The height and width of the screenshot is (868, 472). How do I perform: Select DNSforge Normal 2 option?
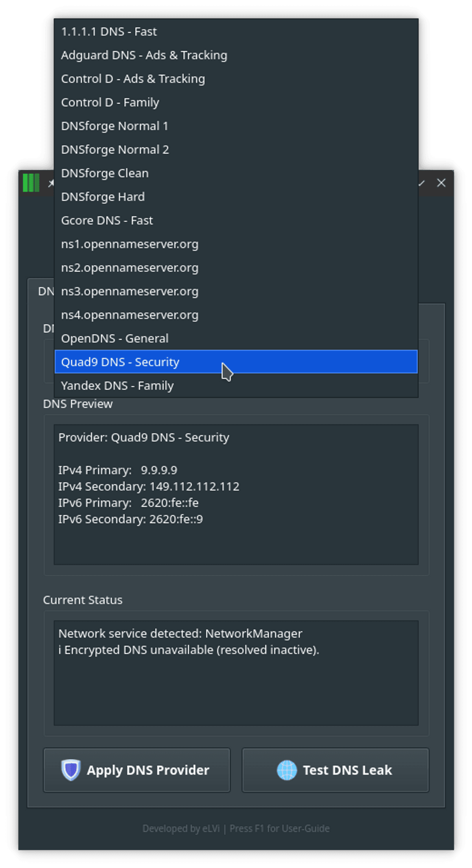point(115,150)
